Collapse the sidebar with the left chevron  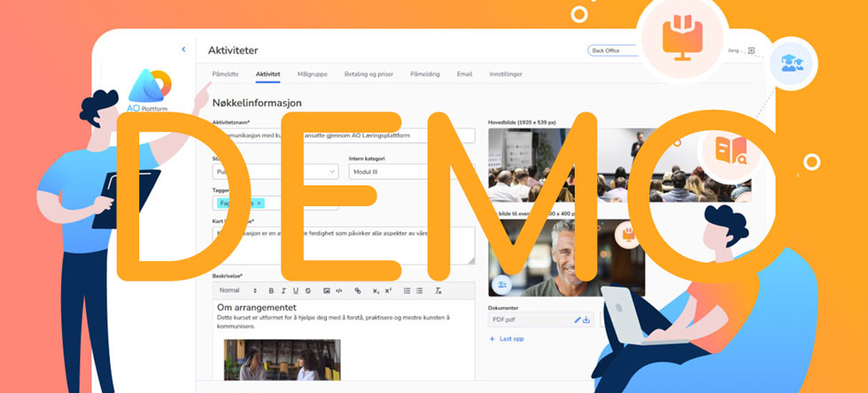coord(184,50)
